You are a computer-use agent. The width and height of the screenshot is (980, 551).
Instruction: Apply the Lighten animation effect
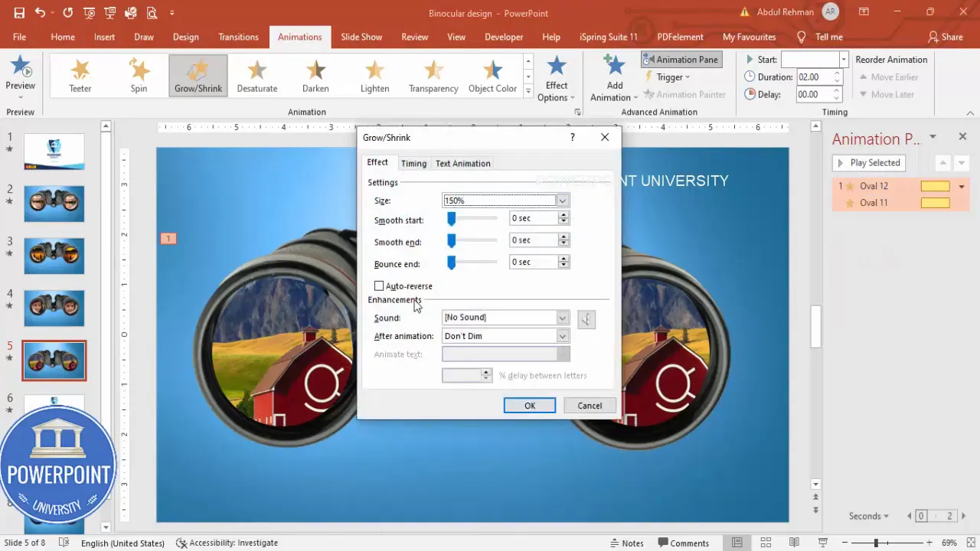[374, 76]
